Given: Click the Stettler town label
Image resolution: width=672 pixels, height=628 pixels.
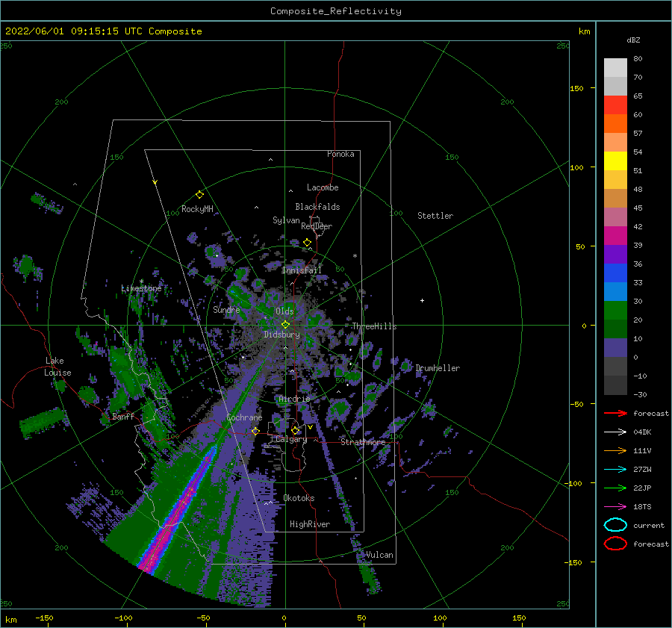Looking at the screenshot, I should pyautogui.click(x=435, y=216).
